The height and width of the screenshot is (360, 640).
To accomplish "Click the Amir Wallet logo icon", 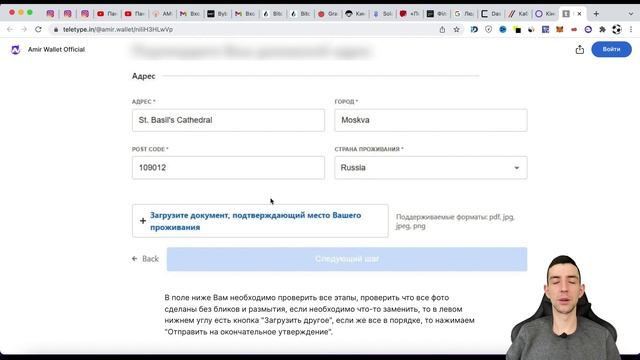I will point(16,49).
